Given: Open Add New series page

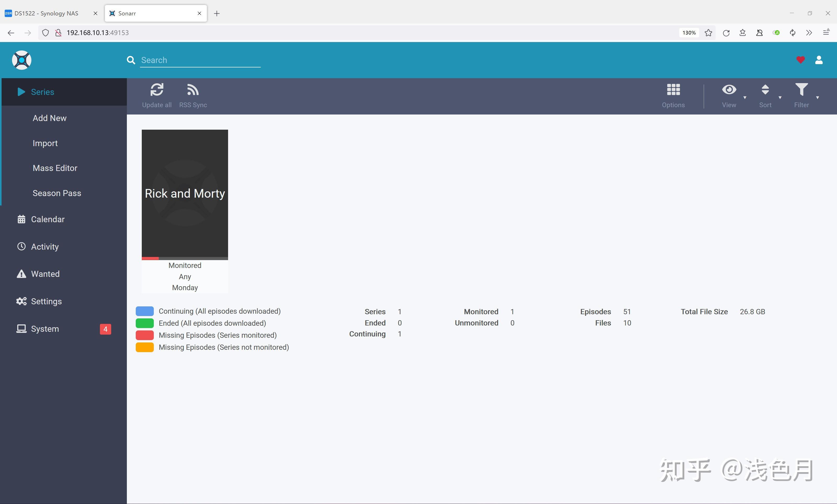Looking at the screenshot, I should click(50, 118).
